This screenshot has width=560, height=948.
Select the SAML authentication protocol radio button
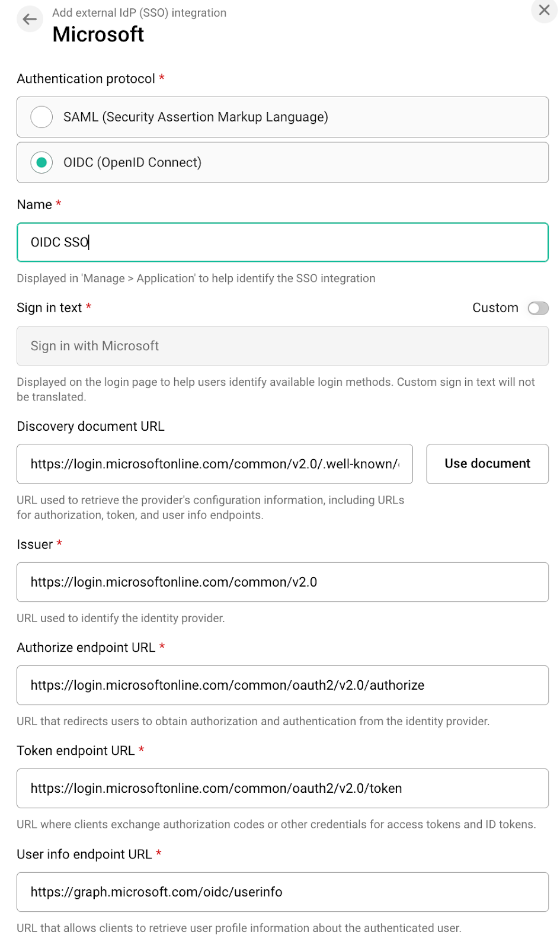pyautogui.click(x=41, y=117)
